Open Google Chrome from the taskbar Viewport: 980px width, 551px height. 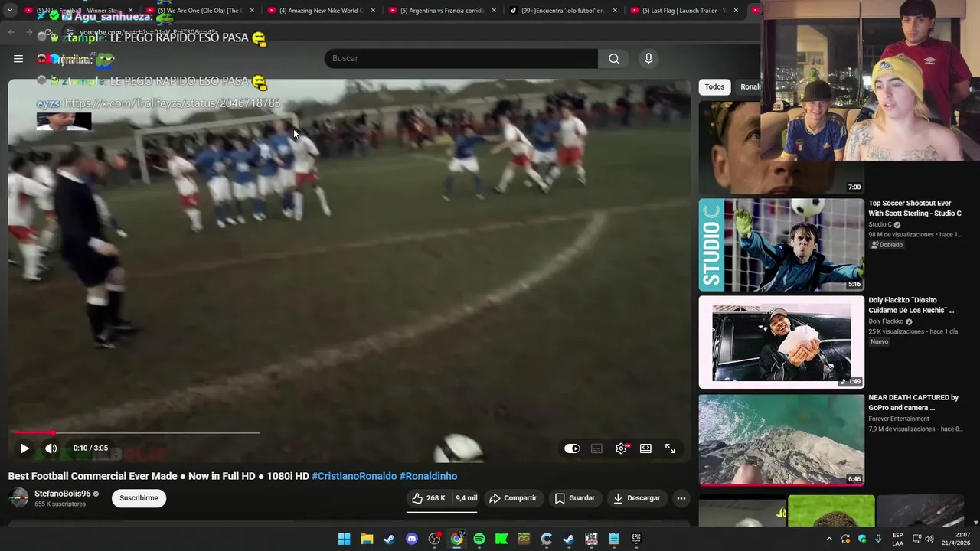[x=457, y=539]
